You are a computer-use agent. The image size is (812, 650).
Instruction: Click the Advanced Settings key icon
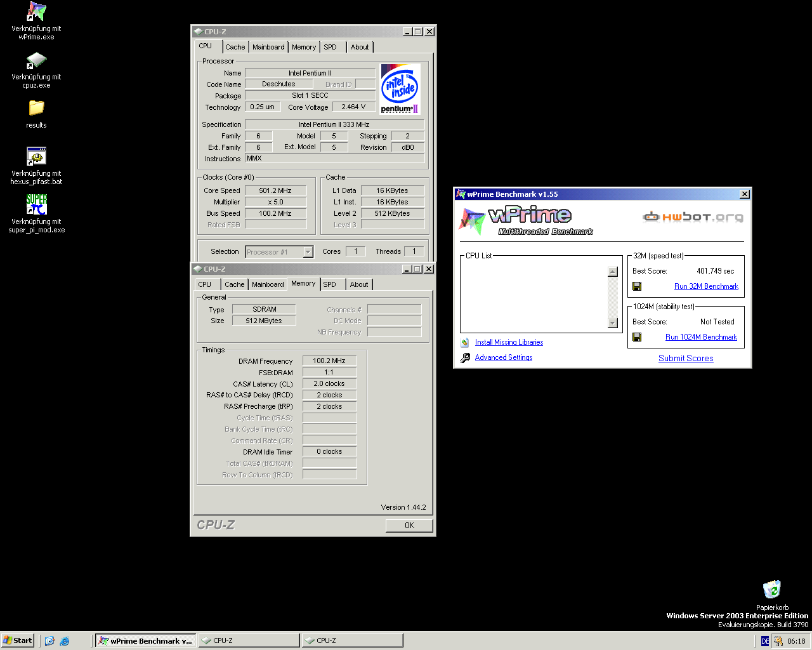[x=465, y=357]
